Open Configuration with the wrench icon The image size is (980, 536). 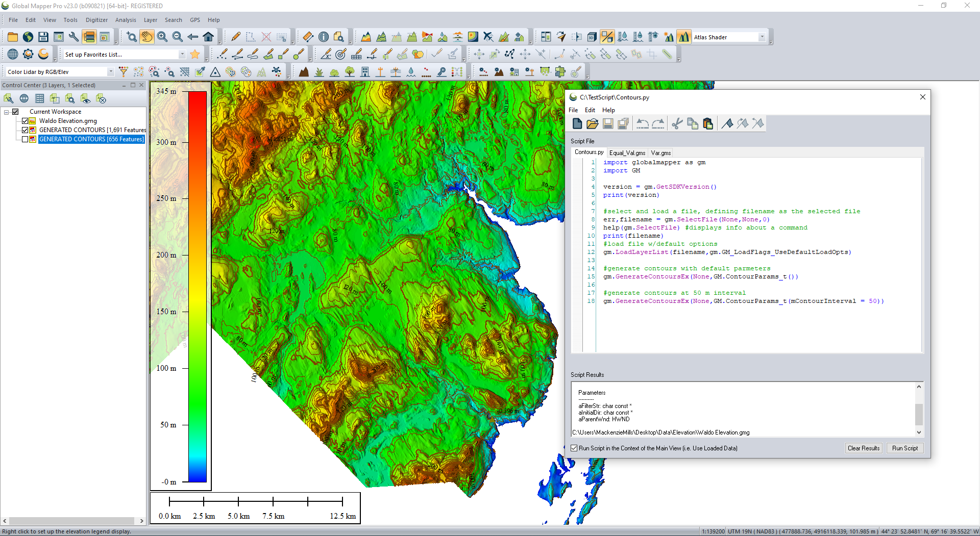click(74, 37)
